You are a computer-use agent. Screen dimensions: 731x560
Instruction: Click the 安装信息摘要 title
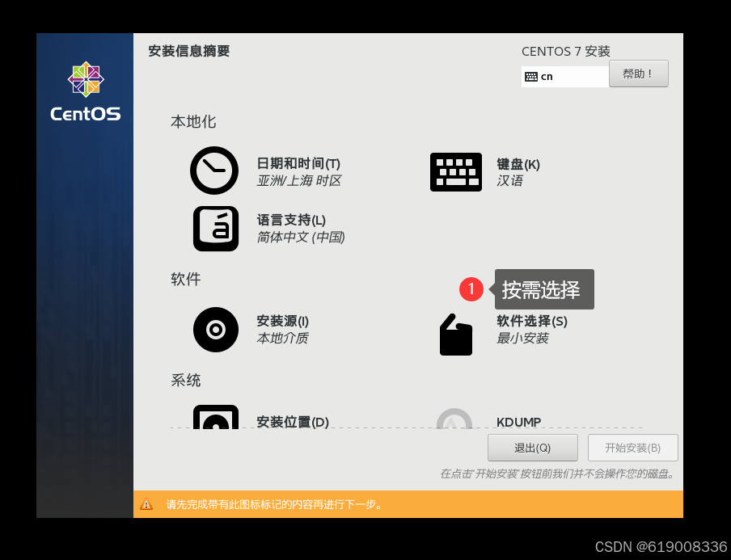(x=188, y=51)
